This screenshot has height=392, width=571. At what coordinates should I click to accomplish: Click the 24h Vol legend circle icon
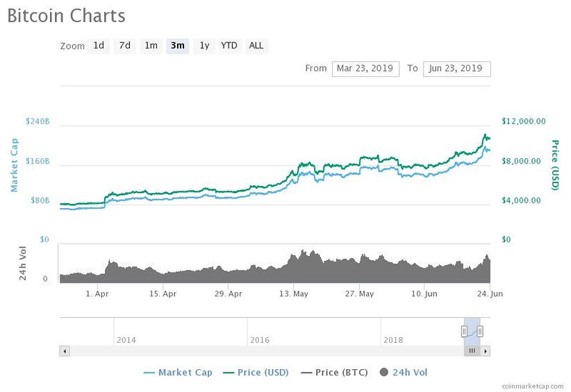[x=383, y=373]
